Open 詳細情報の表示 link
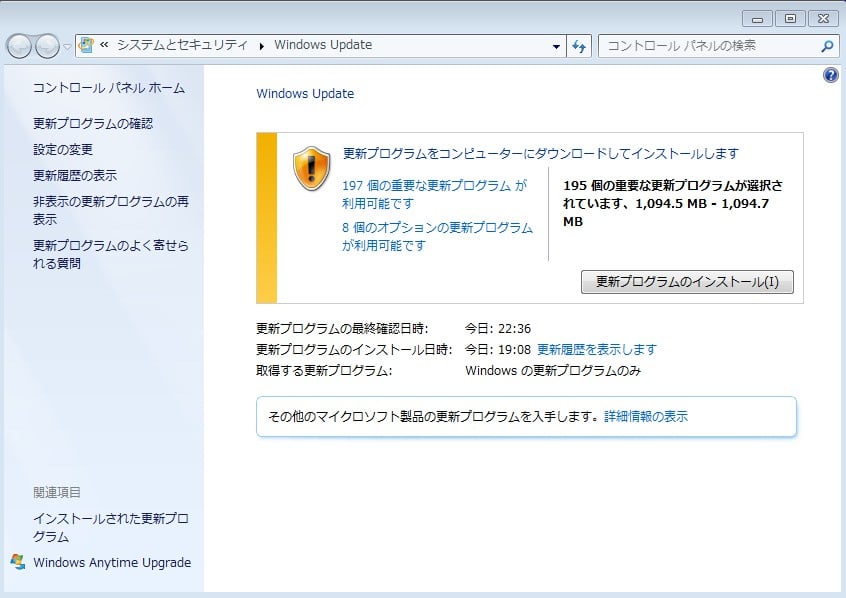This screenshot has height=598, width=846. coord(645,416)
